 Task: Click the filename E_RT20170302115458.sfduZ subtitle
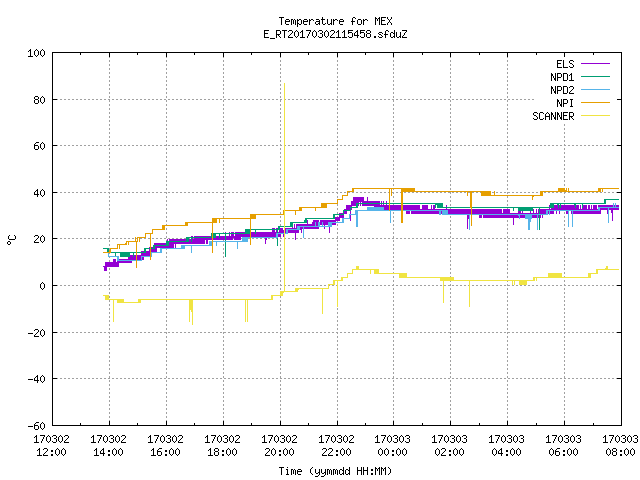(335, 34)
